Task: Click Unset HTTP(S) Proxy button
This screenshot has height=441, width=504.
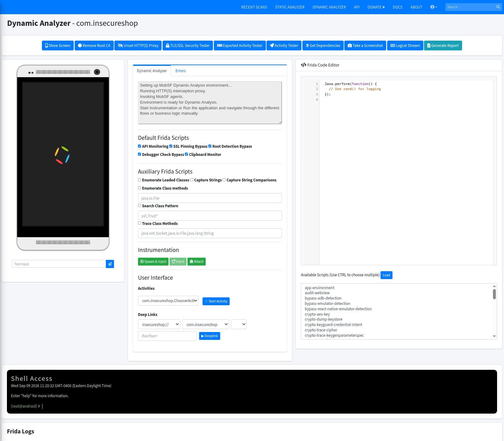Action: tap(138, 46)
